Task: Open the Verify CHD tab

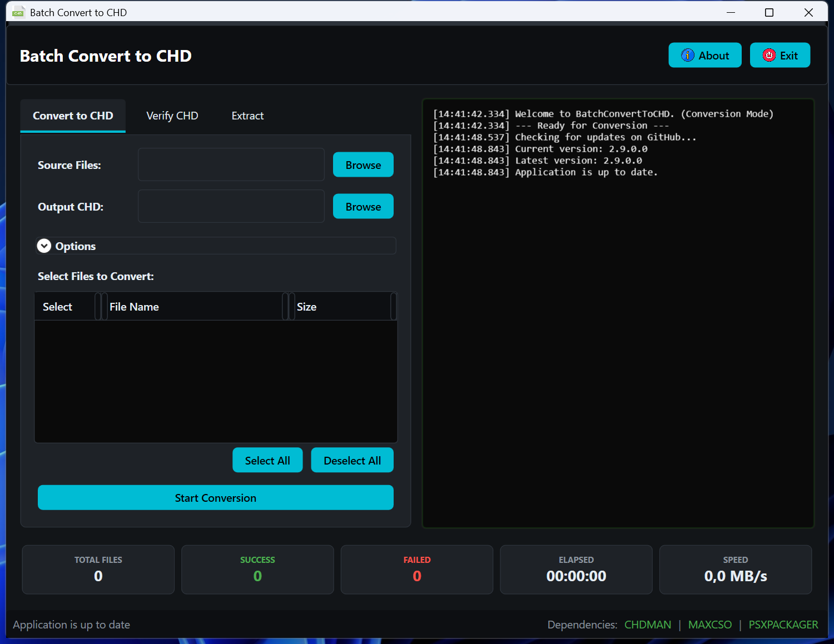Action: [x=172, y=116]
